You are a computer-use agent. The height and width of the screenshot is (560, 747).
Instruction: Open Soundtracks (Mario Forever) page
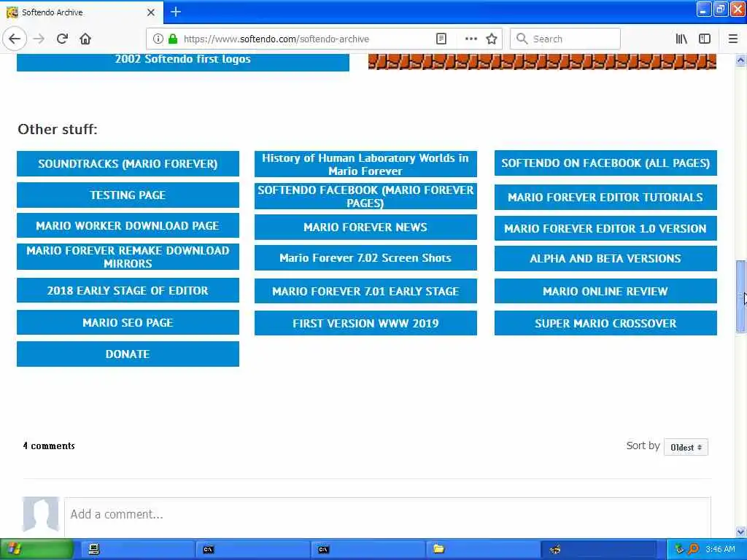[128, 164]
